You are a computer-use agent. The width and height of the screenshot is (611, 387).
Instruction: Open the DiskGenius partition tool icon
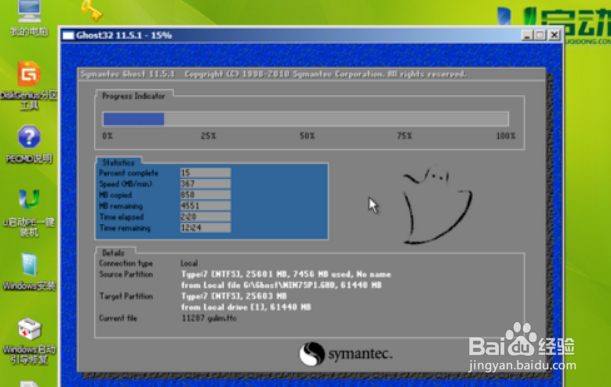coord(29,74)
